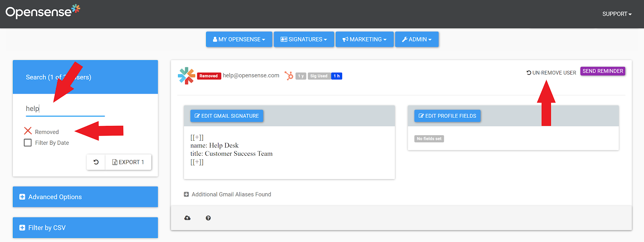Click the reset search icon button

[96, 162]
